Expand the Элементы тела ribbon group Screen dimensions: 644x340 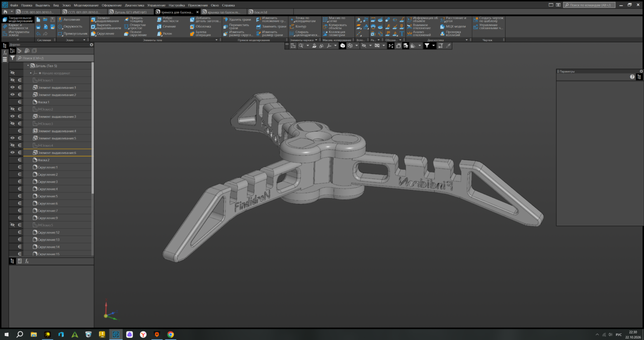(217, 40)
